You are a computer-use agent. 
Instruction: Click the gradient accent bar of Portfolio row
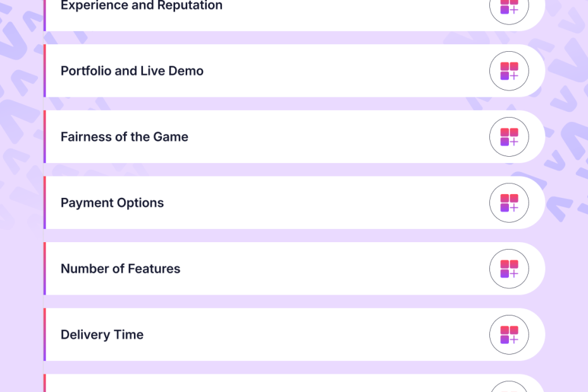[45, 71]
